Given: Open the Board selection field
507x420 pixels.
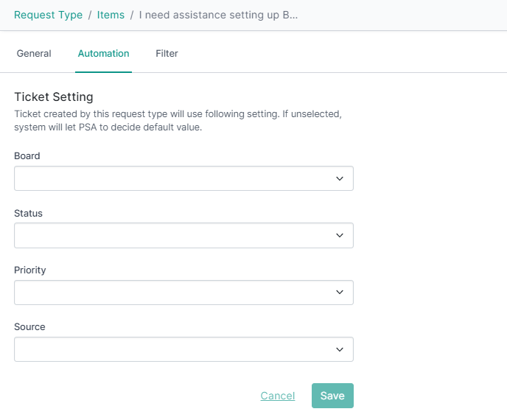Looking at the screenshot, I should click(183, 178).
